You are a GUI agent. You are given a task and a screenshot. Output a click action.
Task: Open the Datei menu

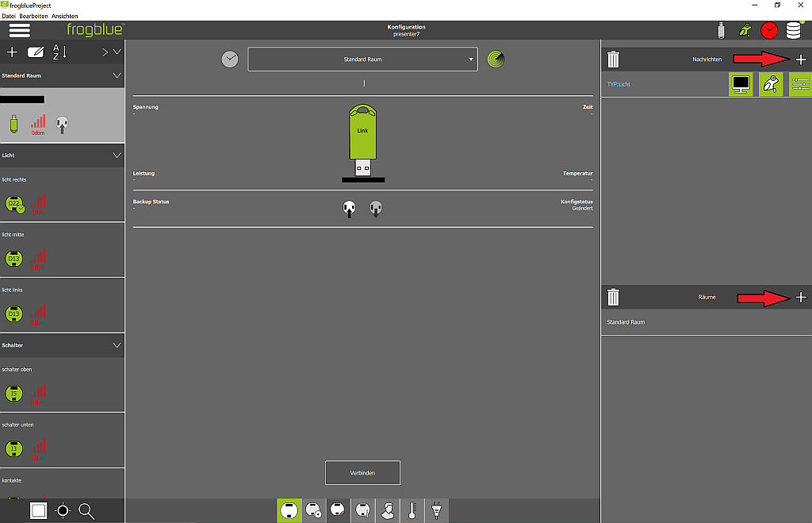pyautogui.click(x=9, y=16)
